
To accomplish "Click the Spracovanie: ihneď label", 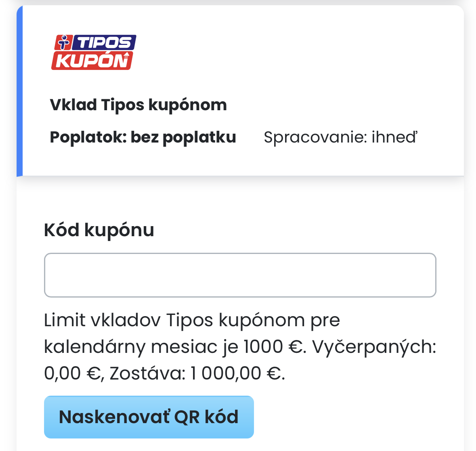I will pos(340,137).
